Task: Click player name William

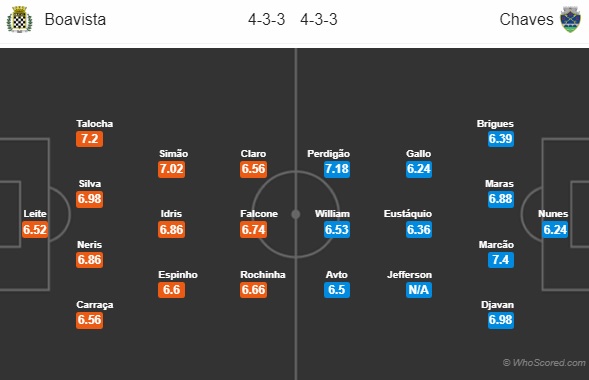Action: [332, 214]
